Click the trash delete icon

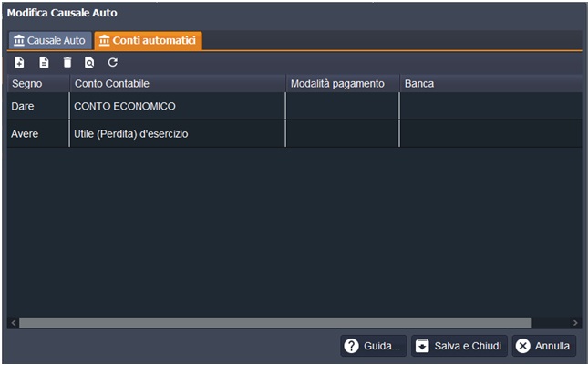pyautogui.click(x=67, y=63)
